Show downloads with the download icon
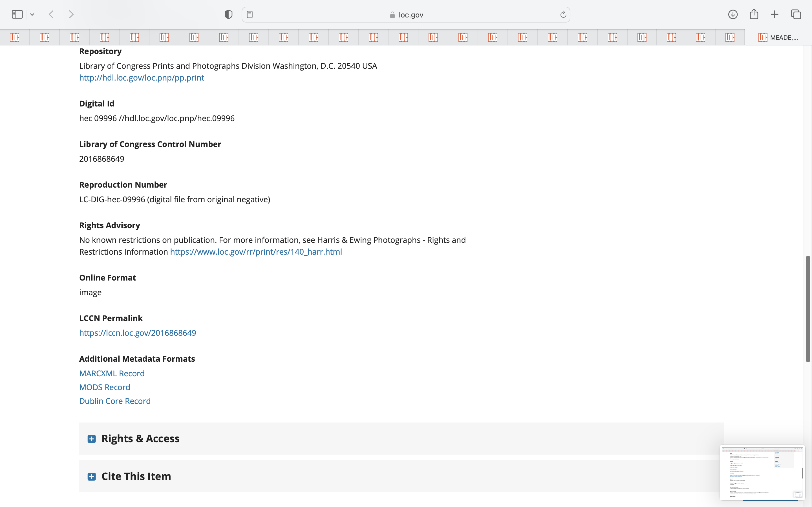Image resolution: width=812 pixels, height=507 pixels. pyautogui.click(x=733, y=14)
